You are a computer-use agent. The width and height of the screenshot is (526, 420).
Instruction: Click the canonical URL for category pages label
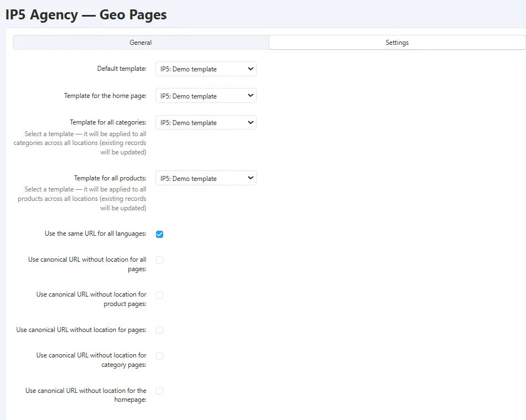point(91,360)
